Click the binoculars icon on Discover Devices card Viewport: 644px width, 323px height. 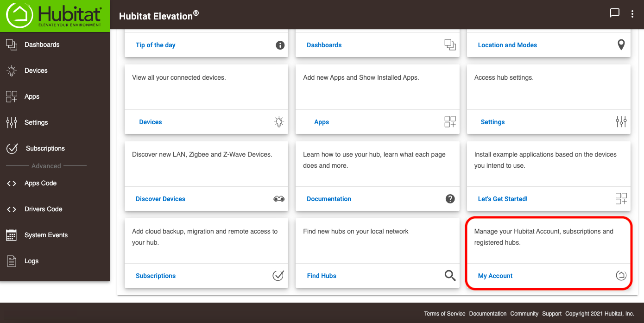click(279, 199)
